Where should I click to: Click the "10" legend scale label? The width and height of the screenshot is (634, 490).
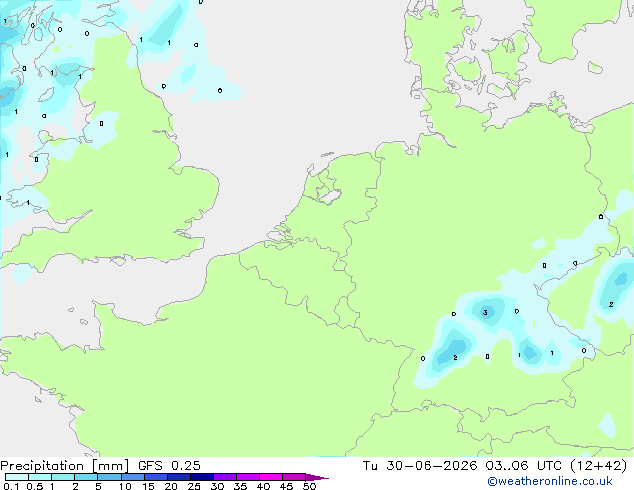coord(125,486)
